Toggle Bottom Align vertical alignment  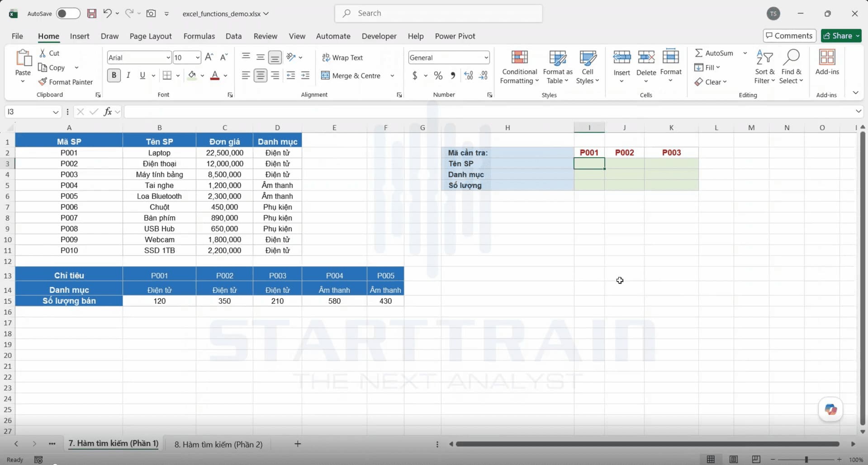[x=275, y=57]
